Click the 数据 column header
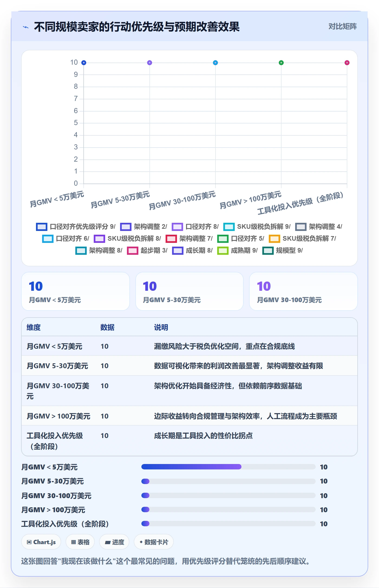This screenshot has width=379, height=588. click(x=107, y=328)
